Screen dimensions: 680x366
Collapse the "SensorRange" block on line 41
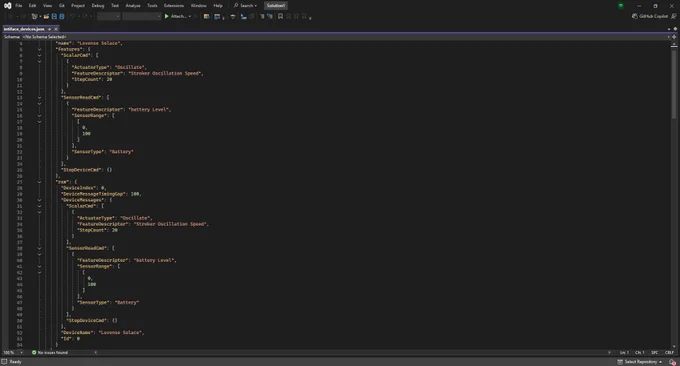click(39, 267)
